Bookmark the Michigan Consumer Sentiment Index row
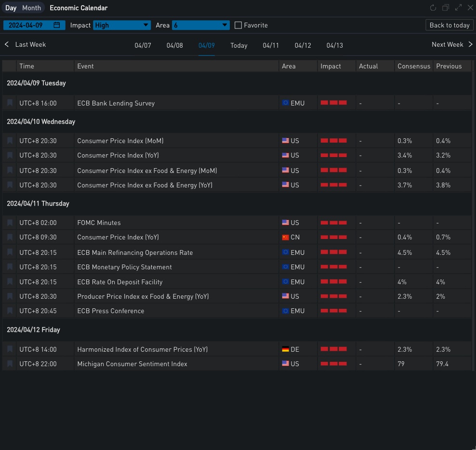 click(x=10, y=364)
